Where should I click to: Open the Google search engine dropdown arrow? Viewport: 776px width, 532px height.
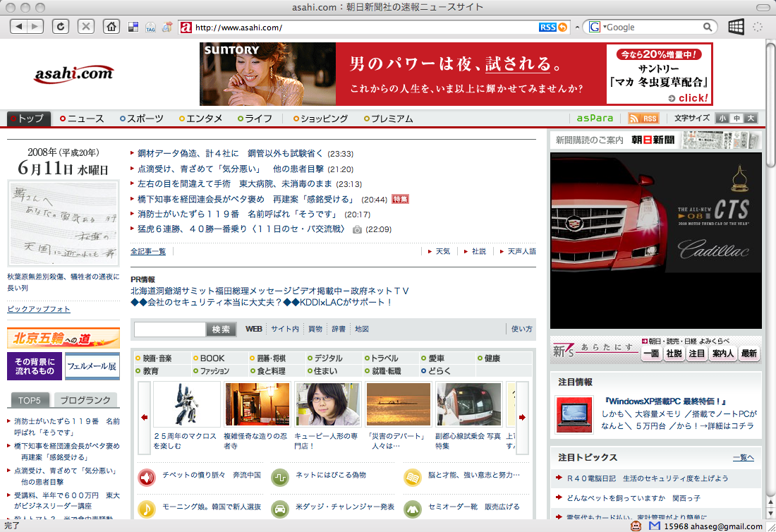(x=605, y=27)
